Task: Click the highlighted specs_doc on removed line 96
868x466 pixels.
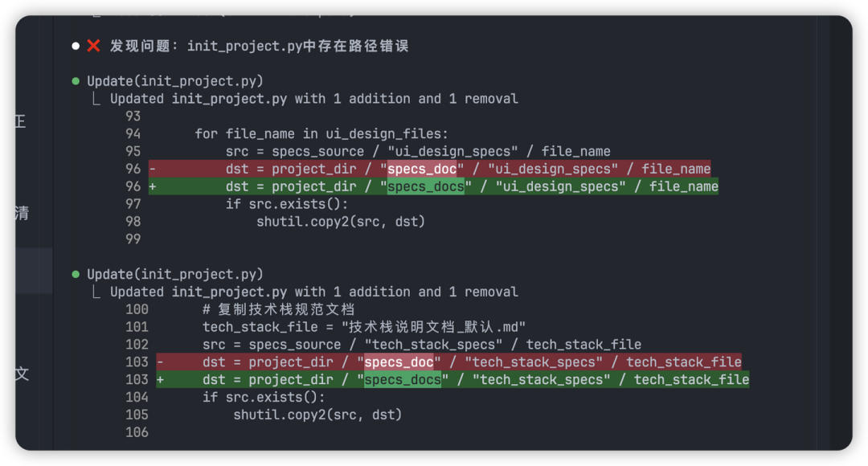Action: click(422, 169)
